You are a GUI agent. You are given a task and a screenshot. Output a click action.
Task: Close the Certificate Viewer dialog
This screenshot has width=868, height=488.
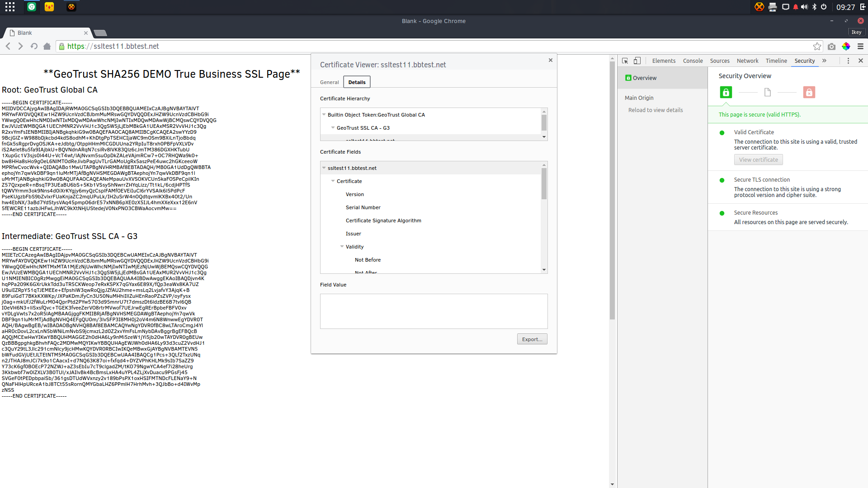[550, 60]
